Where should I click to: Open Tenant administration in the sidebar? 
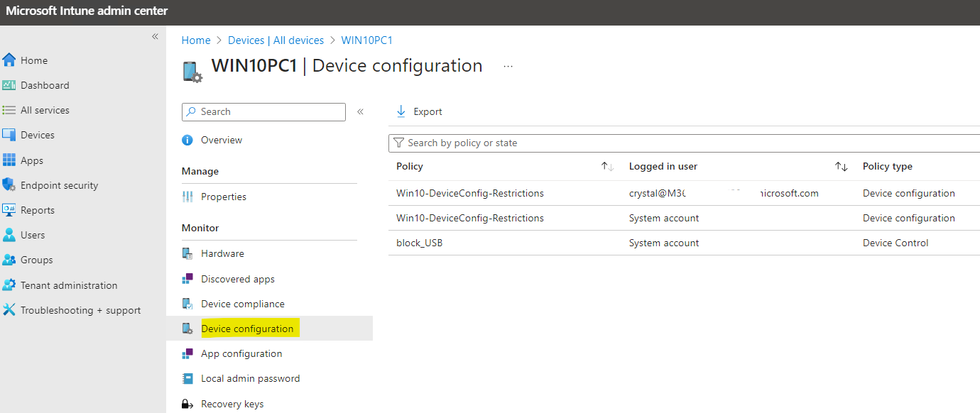[69, 285]
